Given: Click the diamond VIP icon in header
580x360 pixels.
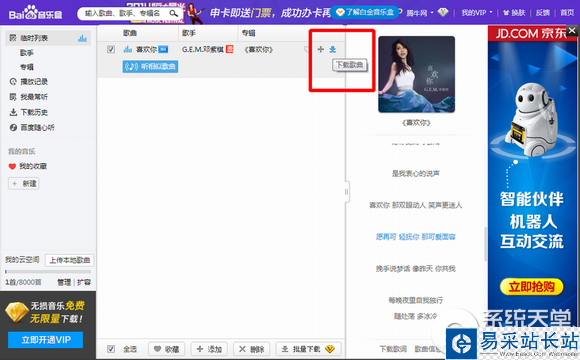Looking at the screenshot, I should point(443,13).
